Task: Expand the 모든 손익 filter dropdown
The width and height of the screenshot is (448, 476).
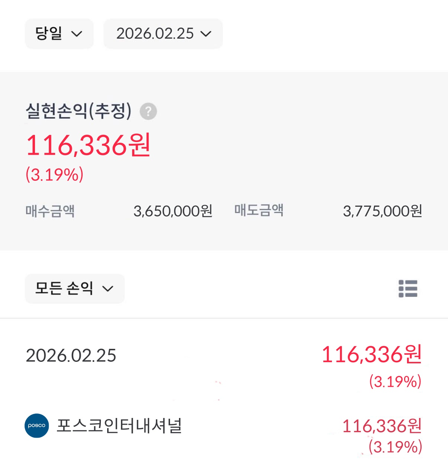Action: point(74,289)
